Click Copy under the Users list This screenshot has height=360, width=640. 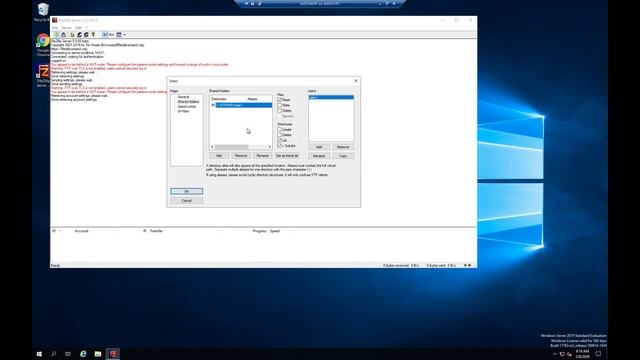(x=343, y=156)
